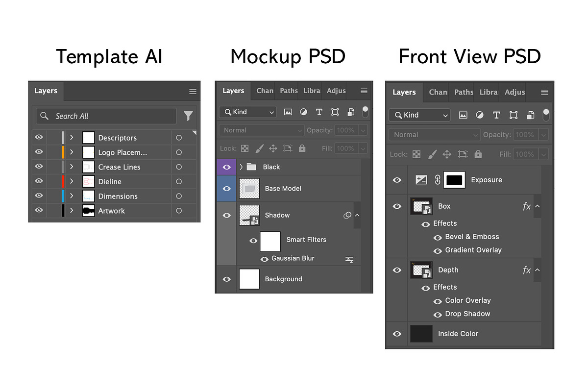Expand the Dimensions layer
The image size is (588, 392).
[72, 196]
